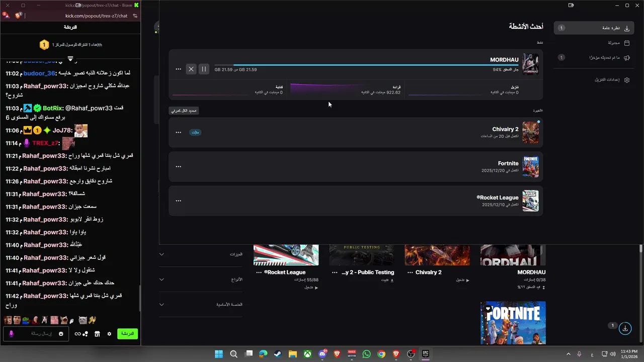Image resolution: width=644 pixels, height=362 pixels.
Task: Click username budoor_36 in Kick chat
Action: pos(39,73)
